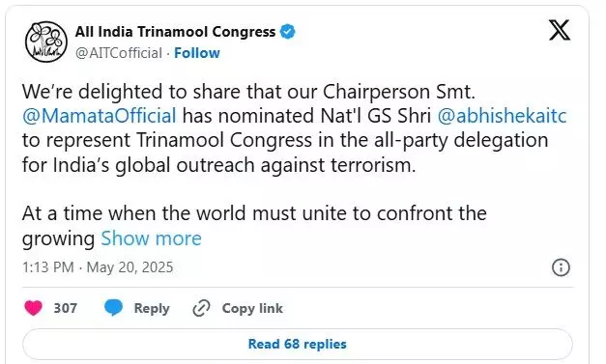Open the tweet info circle icon

pos(561,267)
